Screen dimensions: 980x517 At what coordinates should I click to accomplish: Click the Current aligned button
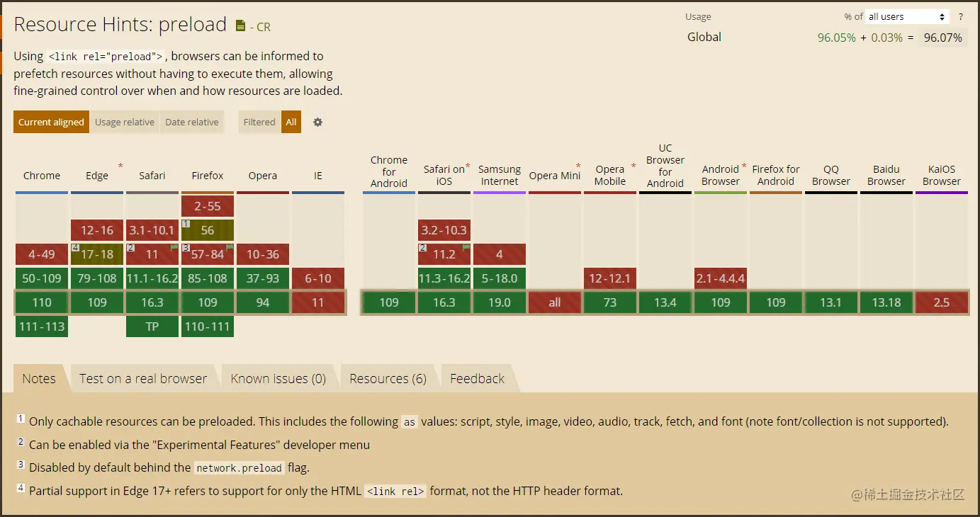(x=51, y=122)
